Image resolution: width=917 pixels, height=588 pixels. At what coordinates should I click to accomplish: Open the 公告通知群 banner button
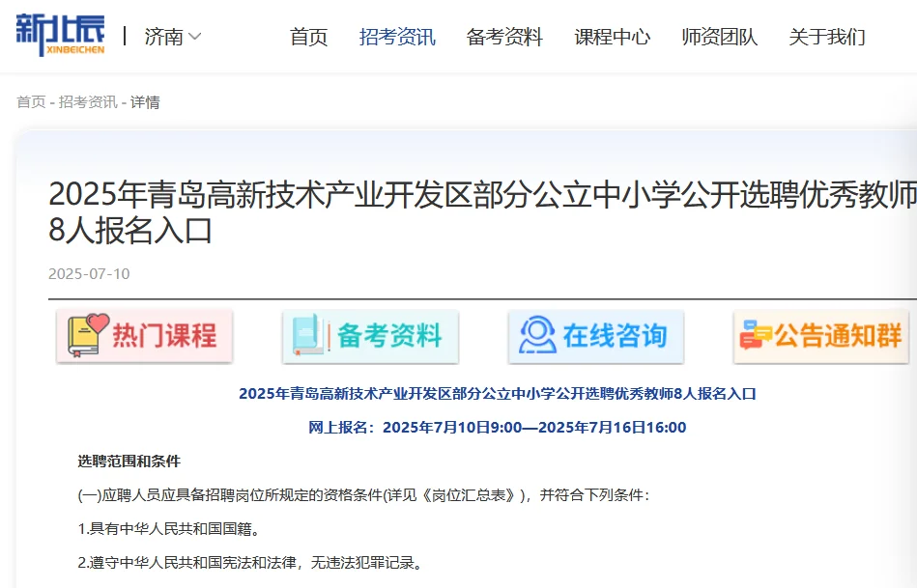point(821,336)
